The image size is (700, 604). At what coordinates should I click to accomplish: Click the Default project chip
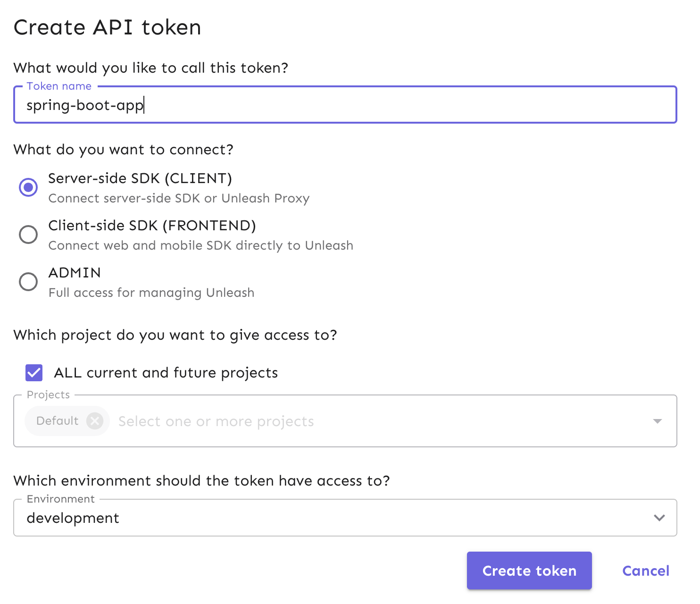[x=57, y=421]
